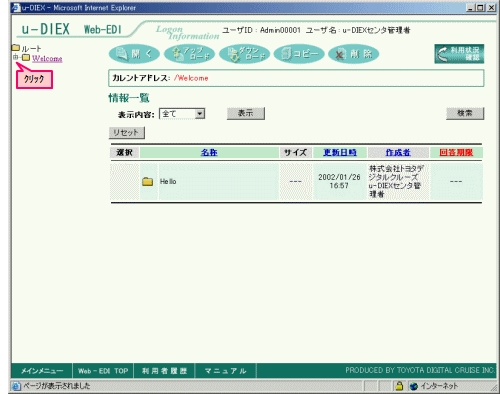Click the 表示 display button
This screenshot has height=394, width=500.
246,113
